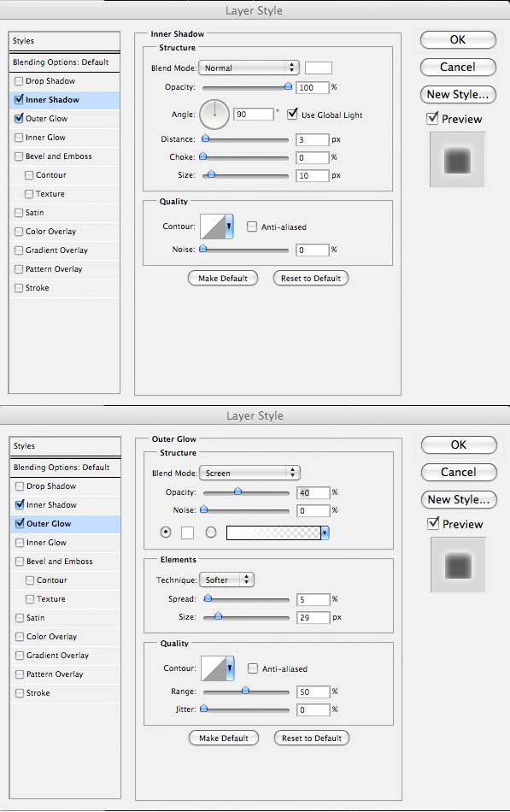Enable Anti-aliased in Outer Glow quality

coord(253,668)
